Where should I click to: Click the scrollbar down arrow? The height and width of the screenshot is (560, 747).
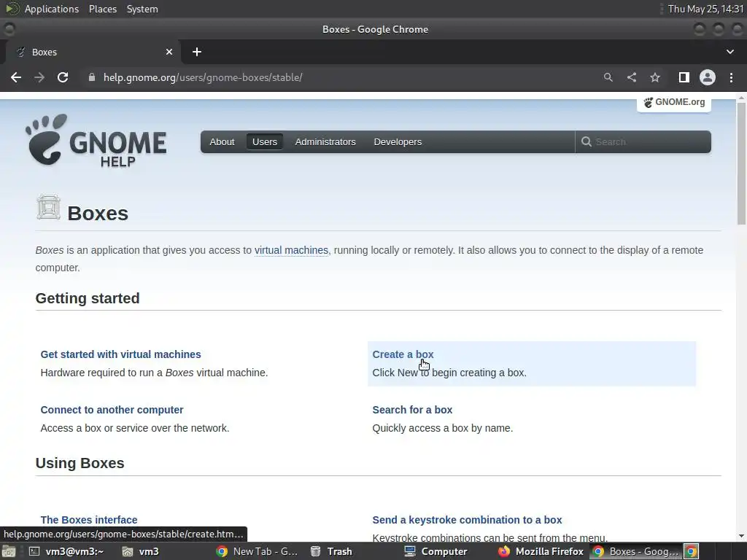pyautogui.click(x=741, y=536)
